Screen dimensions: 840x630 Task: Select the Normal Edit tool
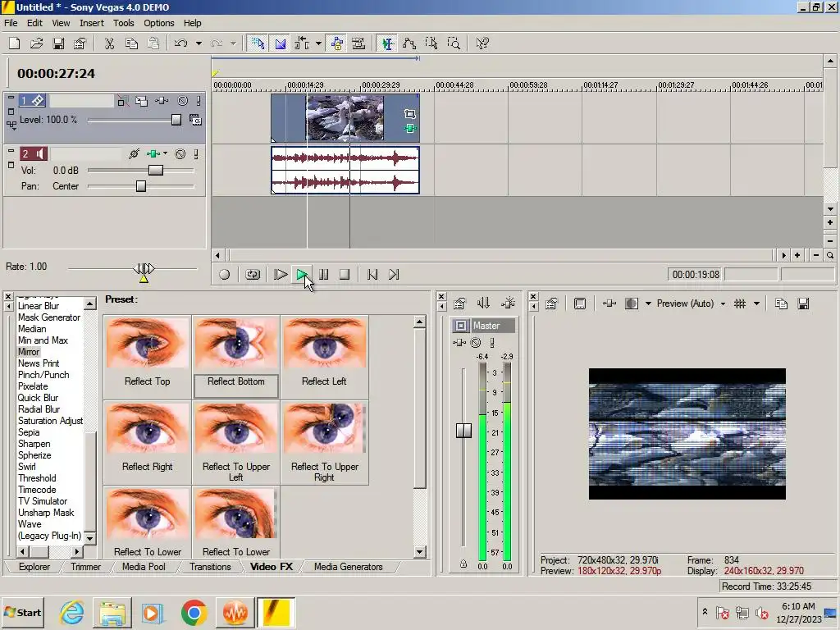click(387, 43)
